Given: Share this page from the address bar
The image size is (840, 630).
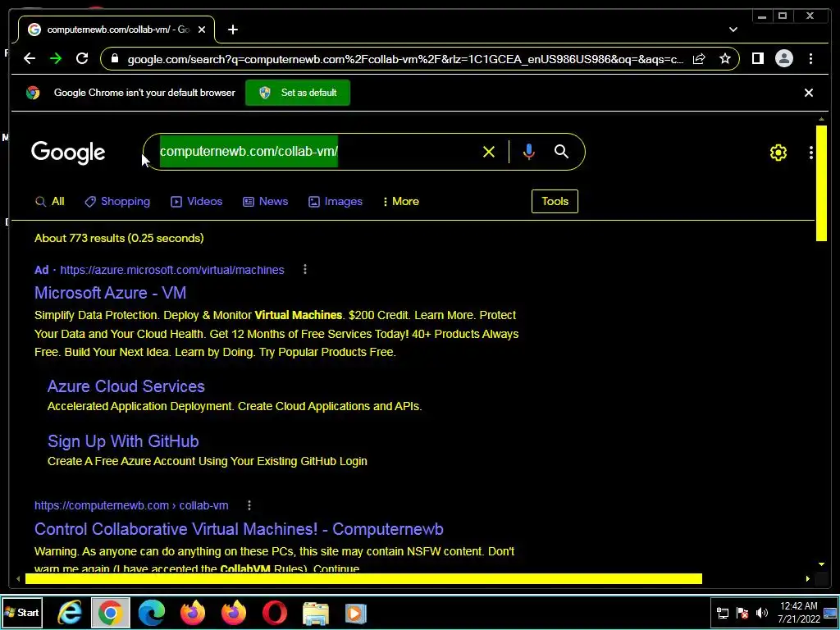Looking at the screenshot, I should pos(699,58).
